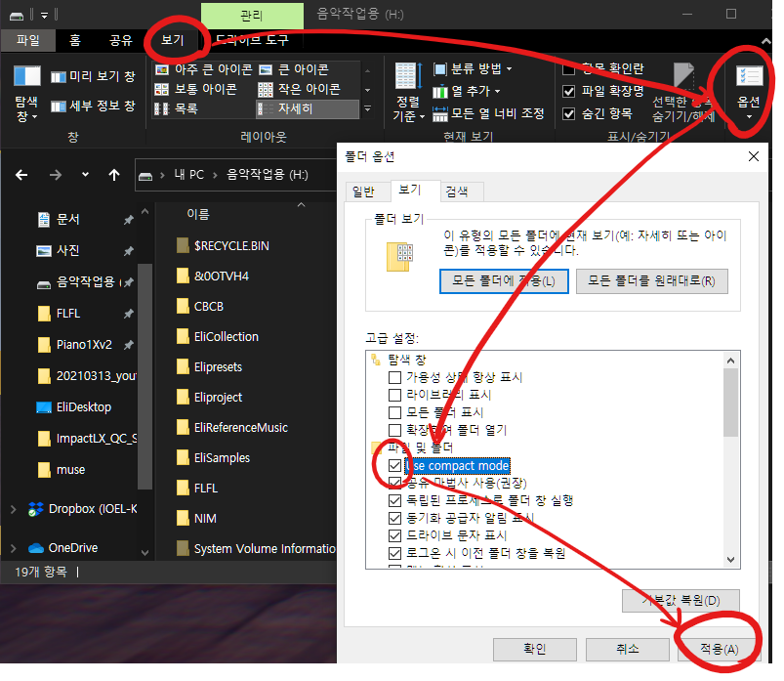Switch to the 보기 ribbon tab
The height and width of the screenshot is (681, 784).
point(173,40)
